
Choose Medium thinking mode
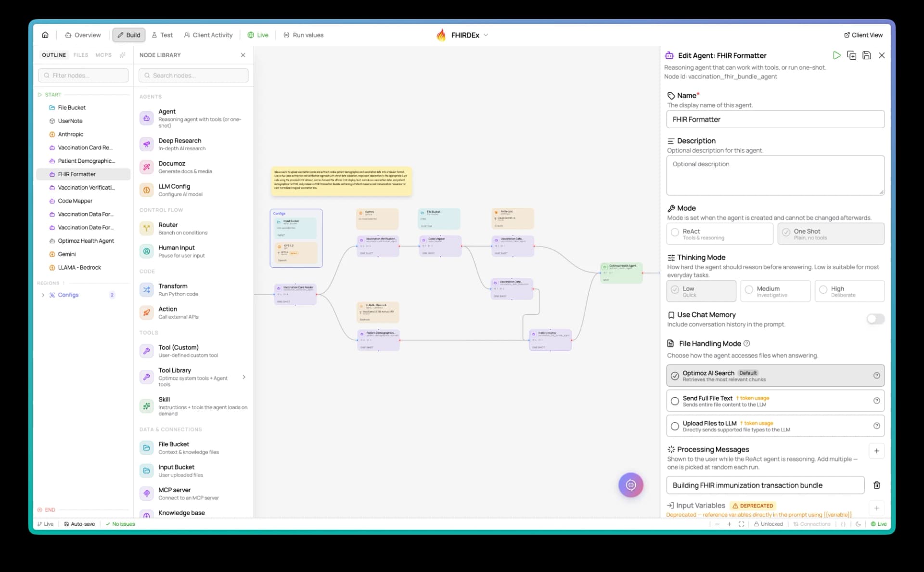coord(775,291)
